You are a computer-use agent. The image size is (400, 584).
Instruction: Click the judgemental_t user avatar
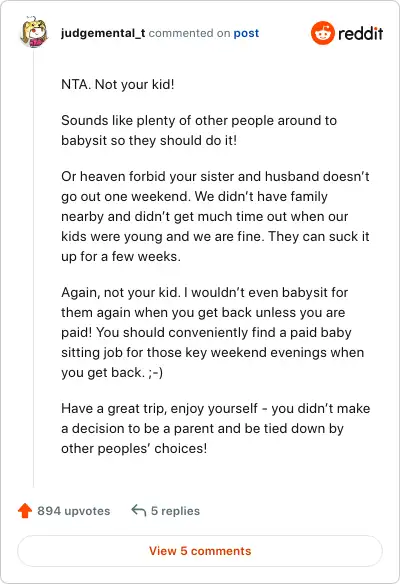[34, 32]
